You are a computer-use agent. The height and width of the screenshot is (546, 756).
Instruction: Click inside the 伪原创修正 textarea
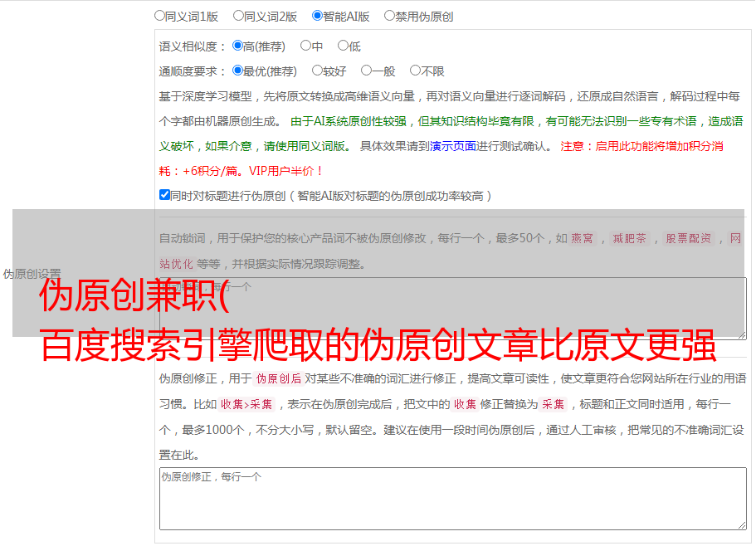pos(453,499)
